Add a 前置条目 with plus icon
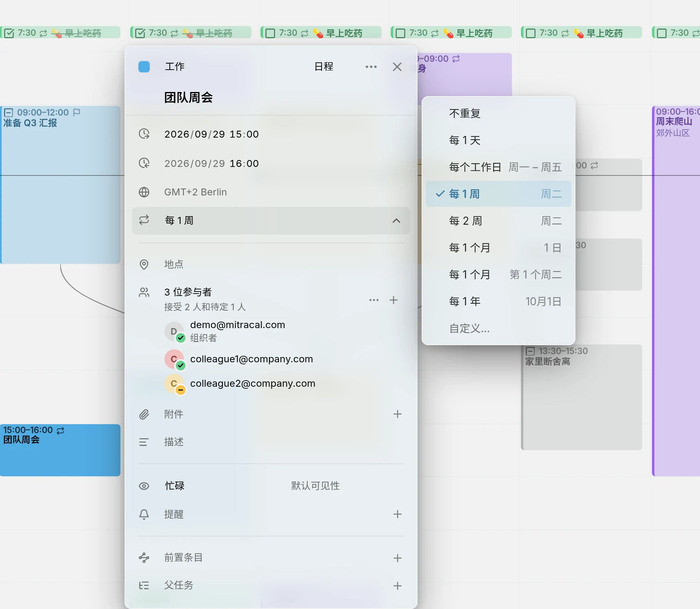700x609 pixels. (x=398, y=558)
